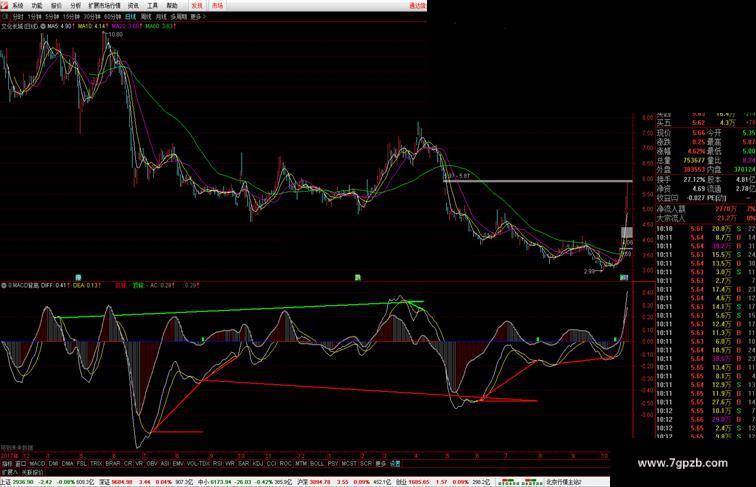Switch to the 1分钟 period
Viewport: 756px width, 487px height.
pos(34,16)
